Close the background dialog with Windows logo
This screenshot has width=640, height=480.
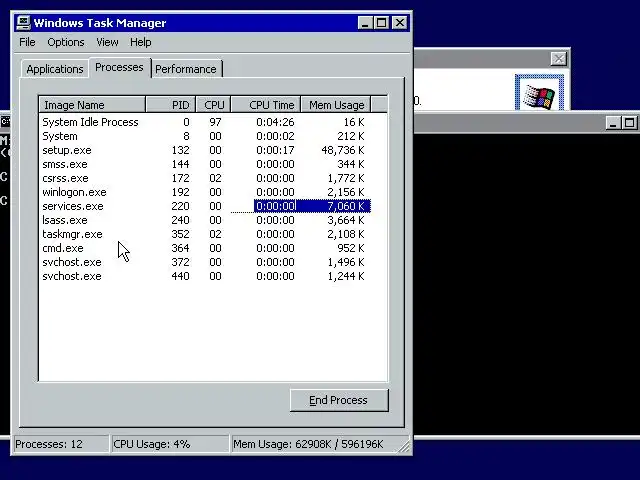558,59
